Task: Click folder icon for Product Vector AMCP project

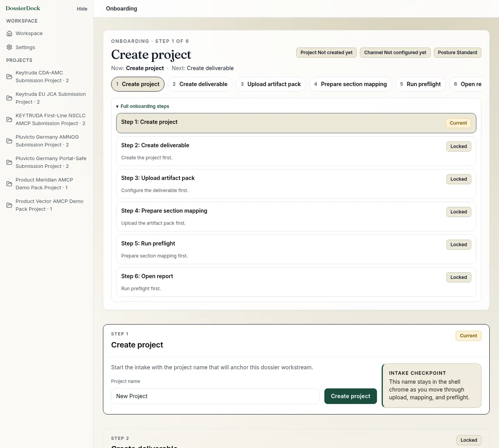Action: point(9,205)
